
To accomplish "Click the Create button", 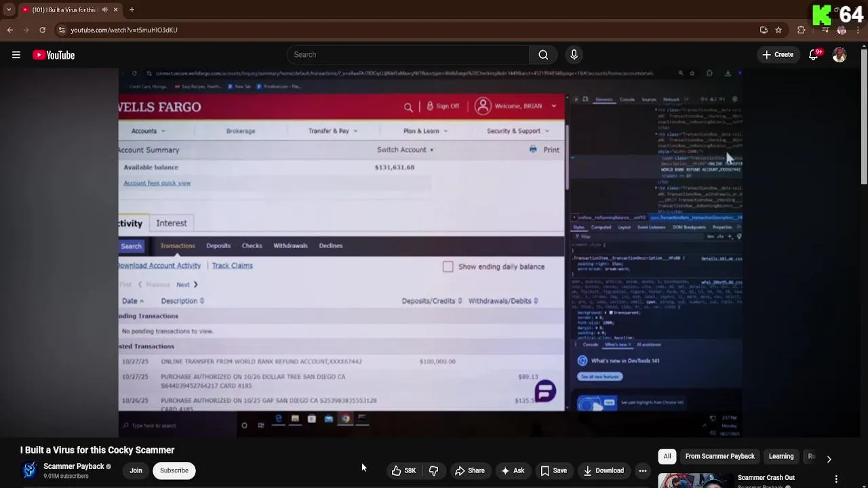I will point(777,55).
